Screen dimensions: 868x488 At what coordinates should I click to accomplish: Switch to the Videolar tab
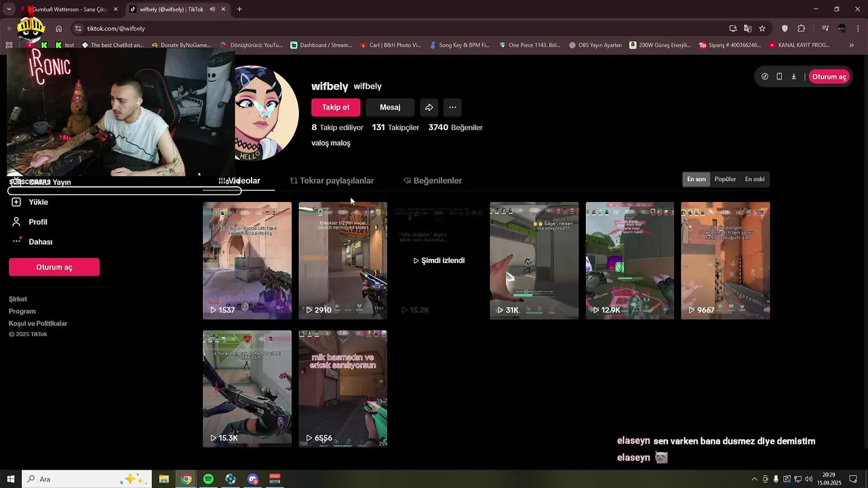pyautogui.click(x=239, y=181)
